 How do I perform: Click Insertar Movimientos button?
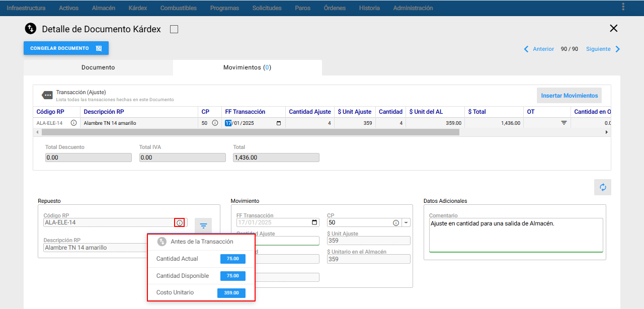click(569, 96)
